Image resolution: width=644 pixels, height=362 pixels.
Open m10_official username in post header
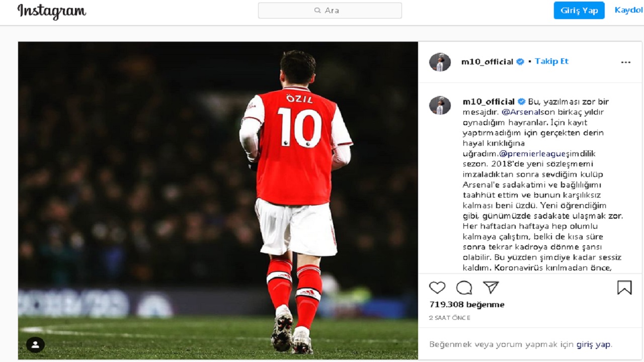tap(487, 62)
